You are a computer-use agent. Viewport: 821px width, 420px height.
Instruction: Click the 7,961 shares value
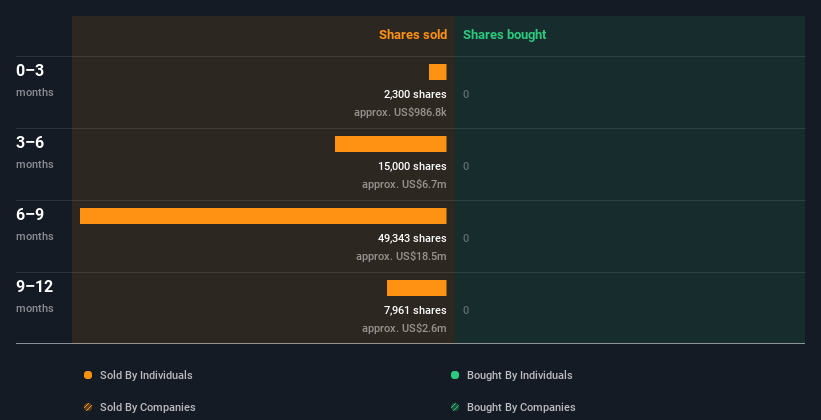[415, 311]
